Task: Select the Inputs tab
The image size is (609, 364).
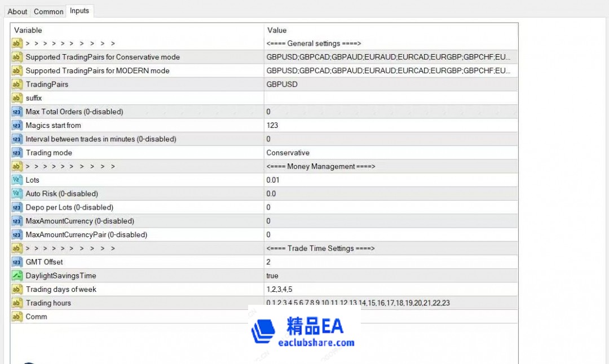Action: (80, 11)
